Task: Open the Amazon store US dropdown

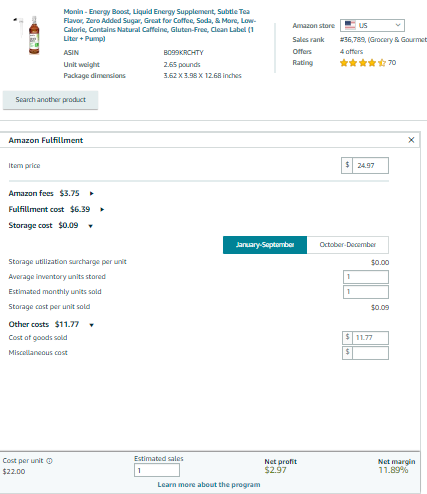Action: pyautogui.click(x=372, y=25)
